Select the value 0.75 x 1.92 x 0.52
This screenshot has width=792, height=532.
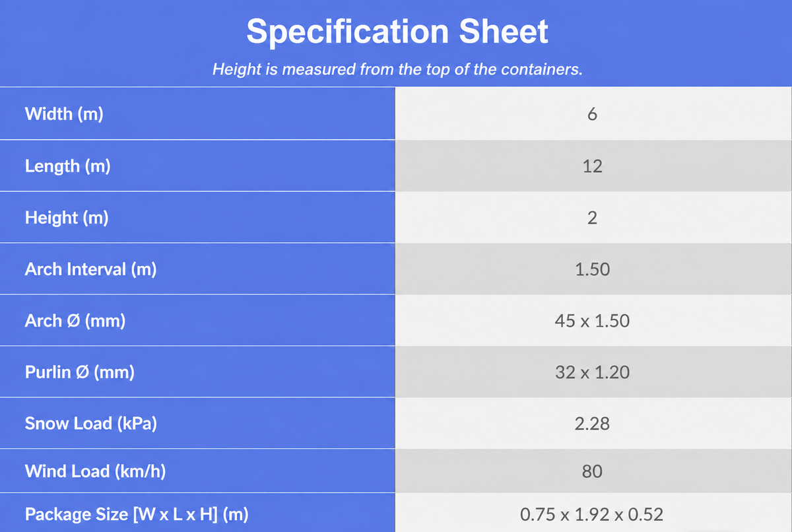coord(592,515)
